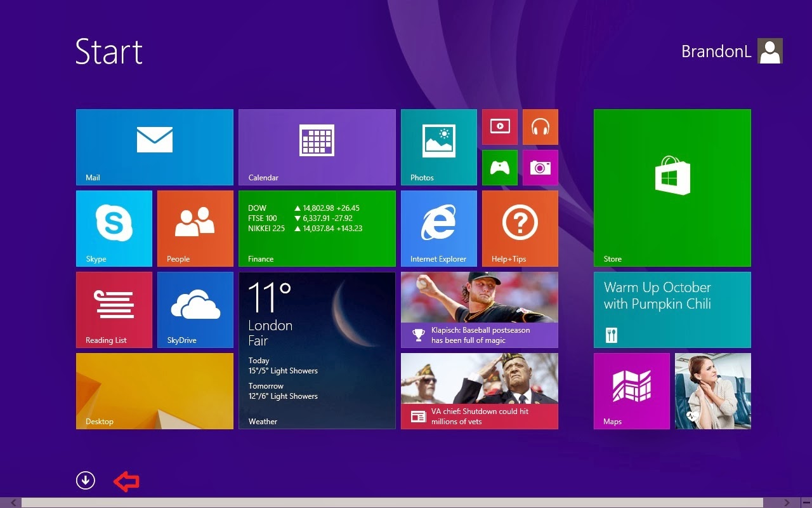Launch the Maps app

coord(632,391)
